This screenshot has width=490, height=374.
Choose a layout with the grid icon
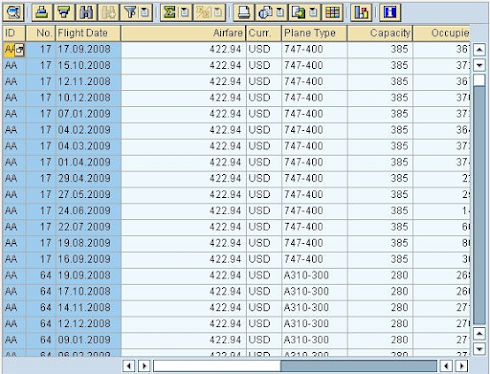click(332, 13)
